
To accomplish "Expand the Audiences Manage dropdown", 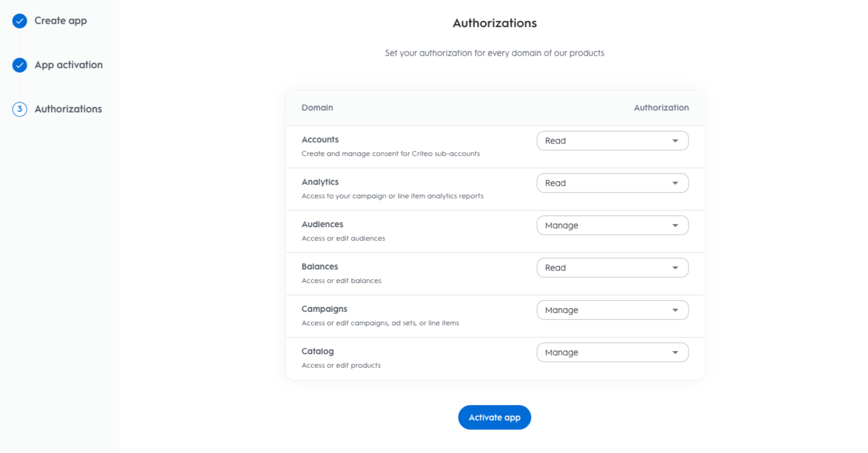I will (x=612, y=225).
